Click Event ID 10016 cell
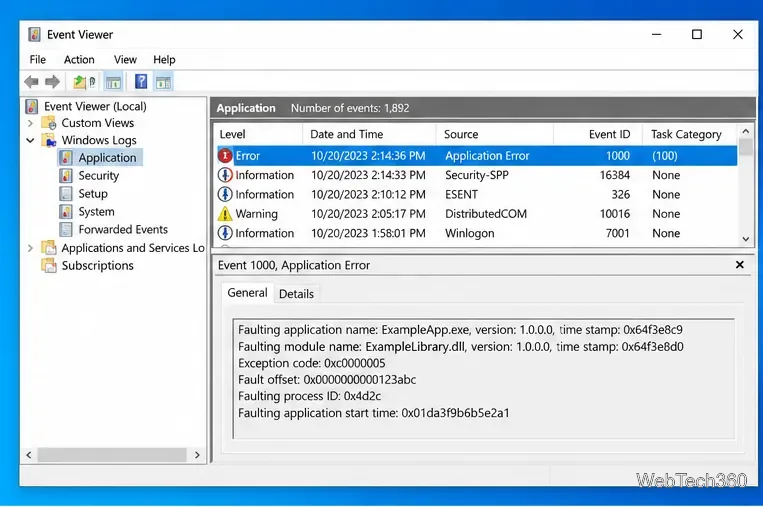The image size is (763, 507). click(x=615, y=214)
